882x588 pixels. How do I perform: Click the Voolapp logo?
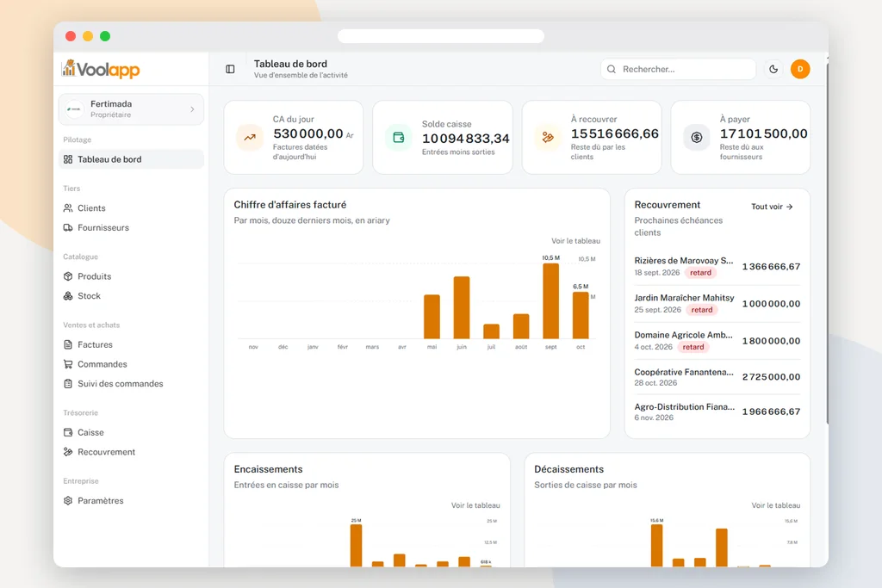coord(101,69)
